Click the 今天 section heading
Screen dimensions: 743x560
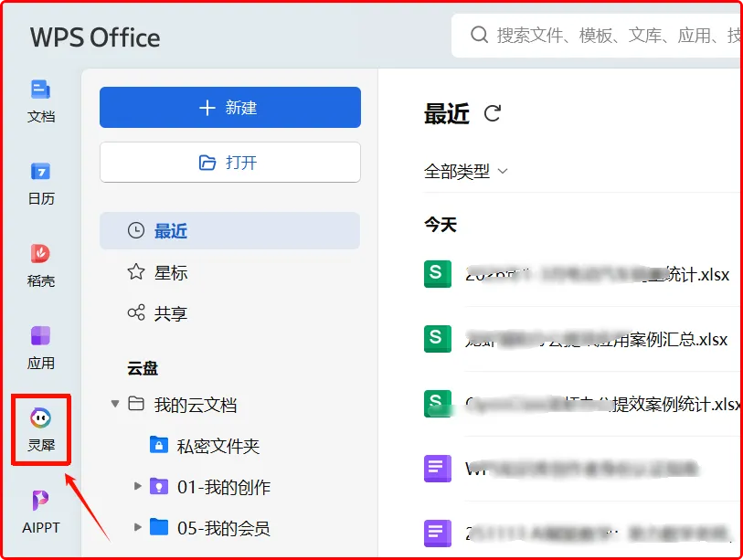coord(440,224)
